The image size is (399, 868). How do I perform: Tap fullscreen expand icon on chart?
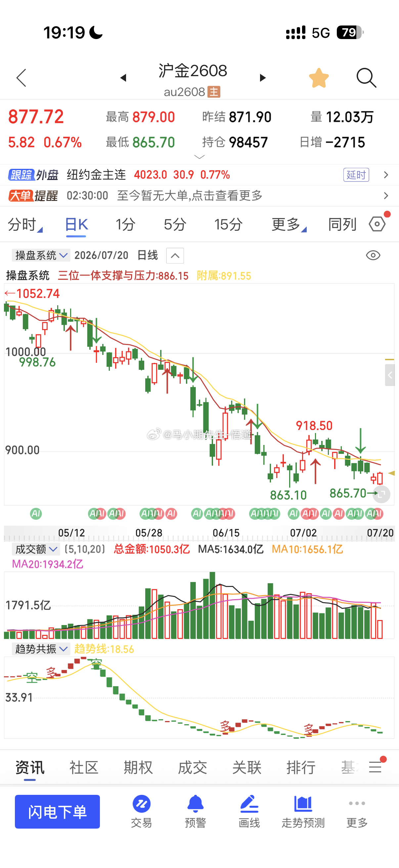pyautogui.click(x=381, y=494)
